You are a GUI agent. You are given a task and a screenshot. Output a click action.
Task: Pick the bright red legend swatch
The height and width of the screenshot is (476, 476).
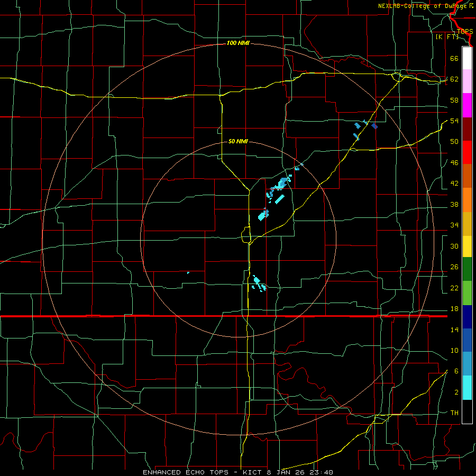click(x=467, y=152)
